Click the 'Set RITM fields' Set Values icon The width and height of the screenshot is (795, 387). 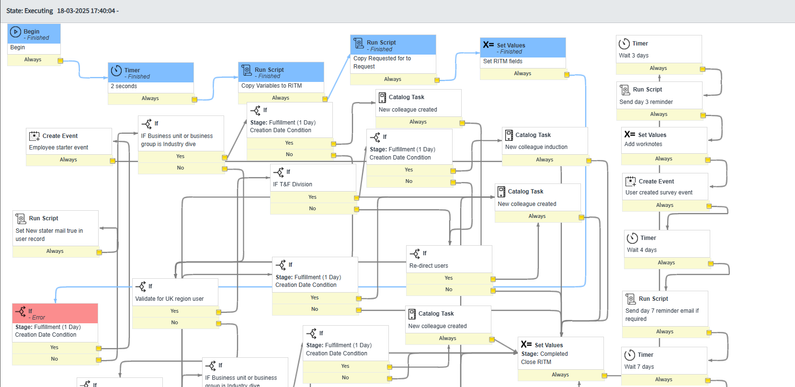click(488, 45)
